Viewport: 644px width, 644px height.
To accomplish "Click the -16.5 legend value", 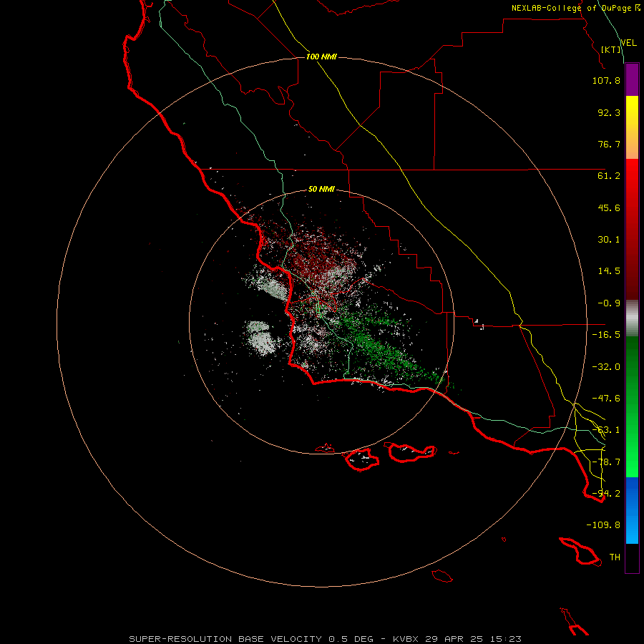I will [x=606, y=335].
